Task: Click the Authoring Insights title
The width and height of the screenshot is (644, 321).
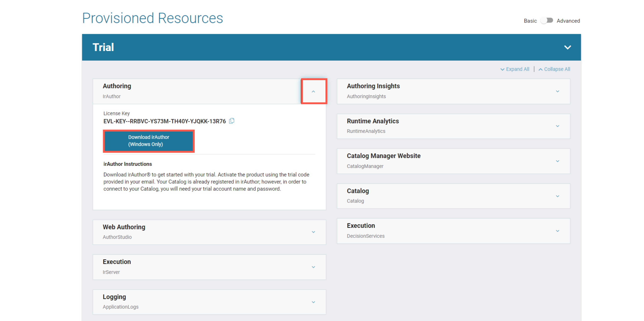Action: pyautogui.click(x=373, y=86)
